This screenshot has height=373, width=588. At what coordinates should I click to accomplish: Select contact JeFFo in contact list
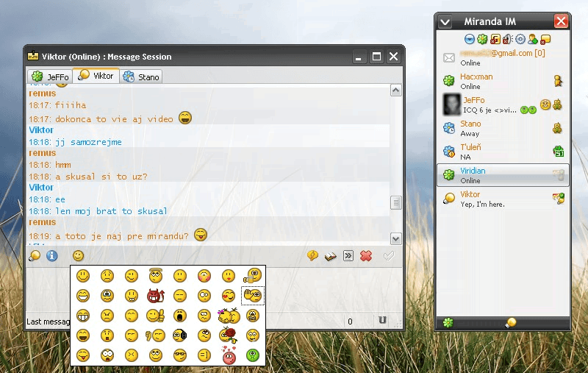(x=503, y=104)
